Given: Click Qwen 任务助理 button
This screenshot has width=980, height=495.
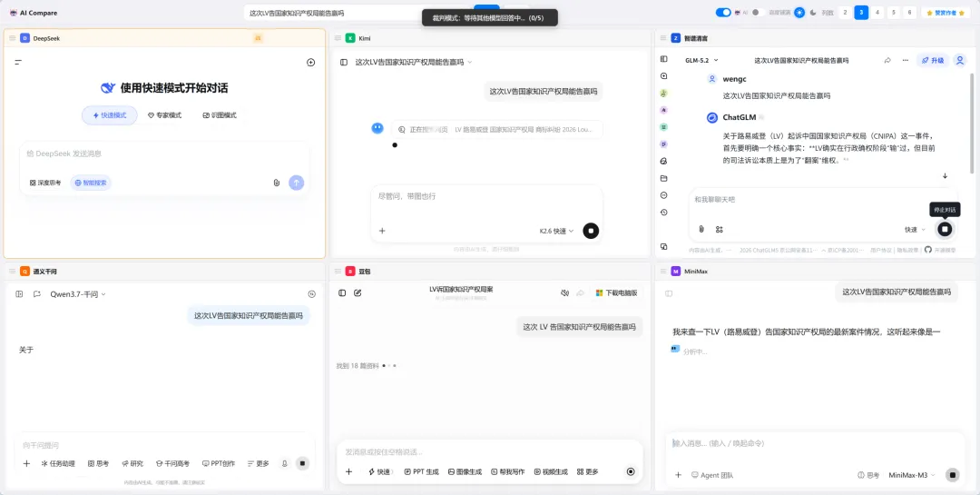Looking at the screenshot, I should pyautogui.click(x=58, y=464).
